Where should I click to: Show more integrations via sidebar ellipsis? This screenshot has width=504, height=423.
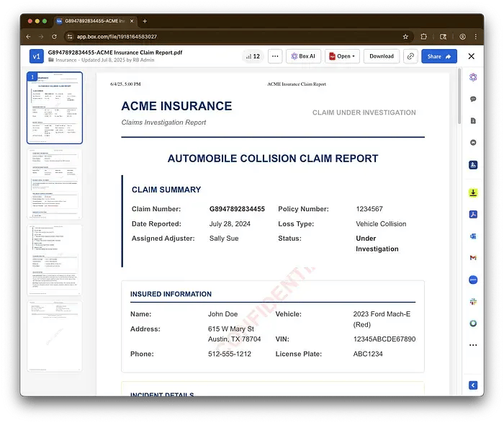(x=473, y=345)
